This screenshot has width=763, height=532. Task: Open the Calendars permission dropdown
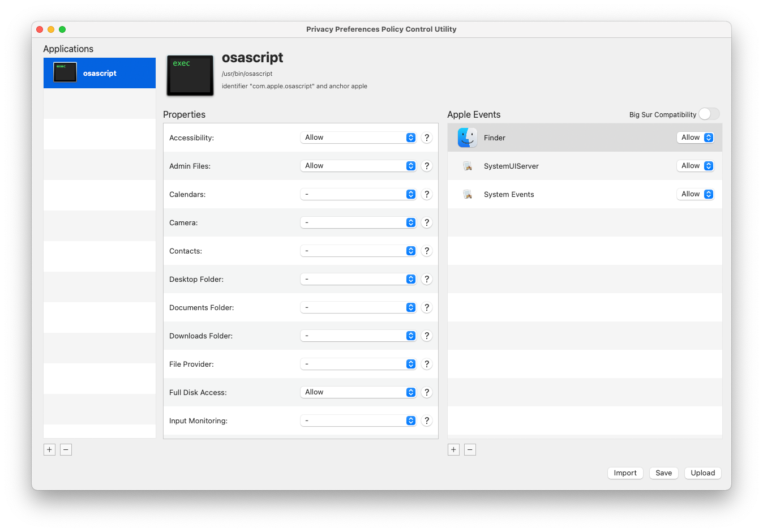358,194
